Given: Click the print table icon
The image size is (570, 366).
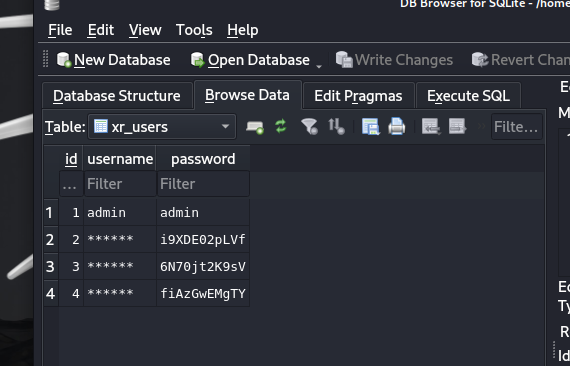Looking at the screenshot, I should (397, 126).
